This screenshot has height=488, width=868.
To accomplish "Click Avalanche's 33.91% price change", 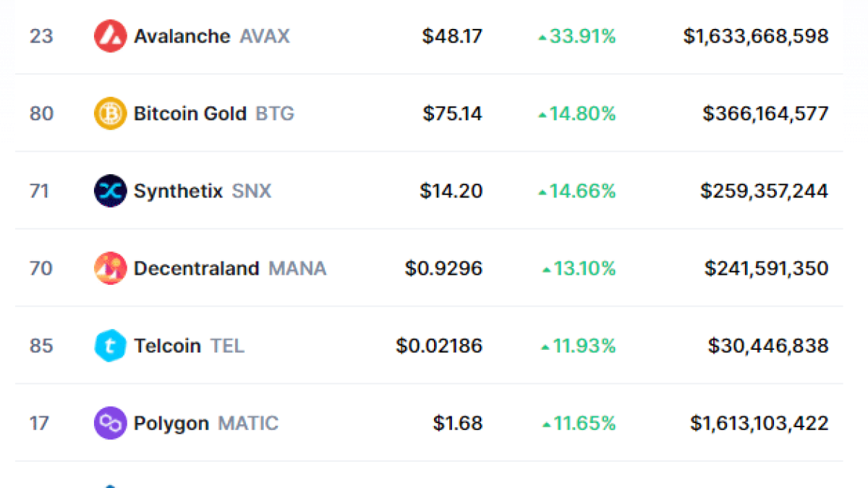I will coord(582,36).
